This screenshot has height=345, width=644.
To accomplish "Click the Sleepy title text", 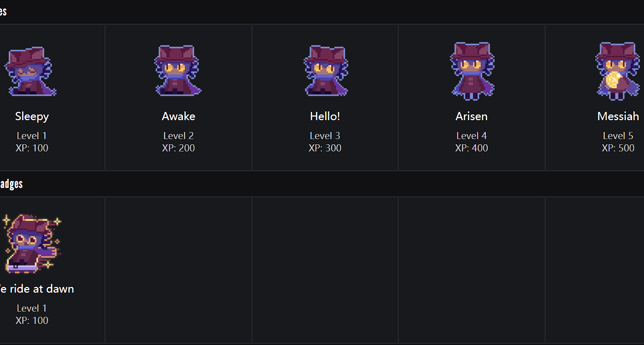I will coord(32,117).
